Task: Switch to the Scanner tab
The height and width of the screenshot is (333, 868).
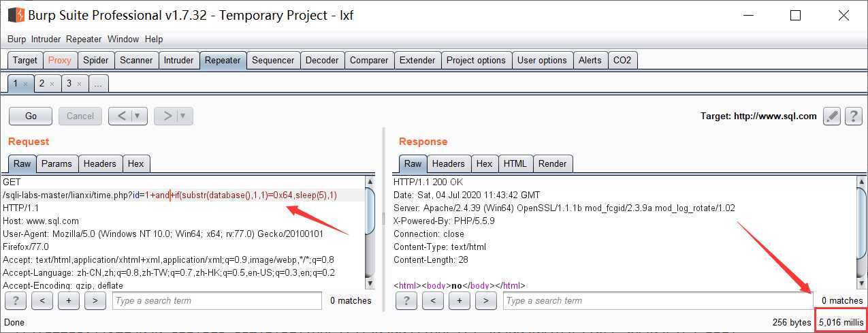Action: (136, 60)
